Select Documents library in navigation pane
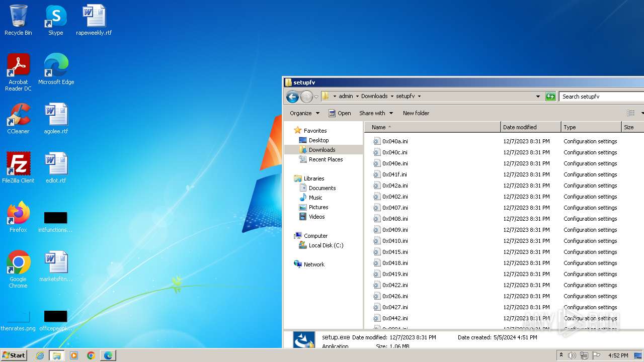Screen dimensions: 644x362 click(x=317, y=188)
